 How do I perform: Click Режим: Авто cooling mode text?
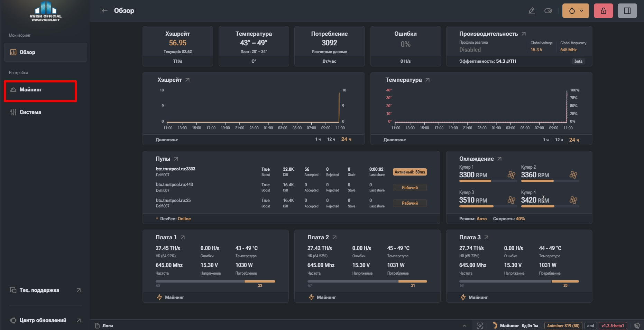(473, 219)
